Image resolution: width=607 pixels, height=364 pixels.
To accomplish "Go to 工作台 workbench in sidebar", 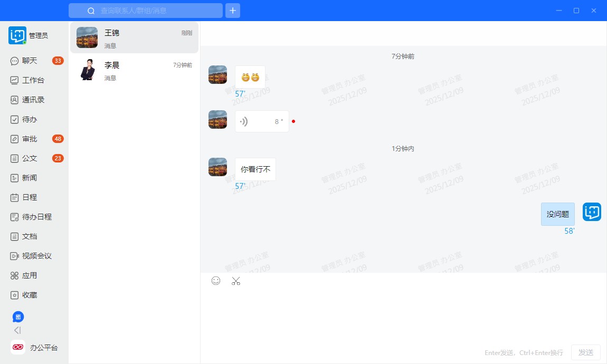I will point(33,80).
